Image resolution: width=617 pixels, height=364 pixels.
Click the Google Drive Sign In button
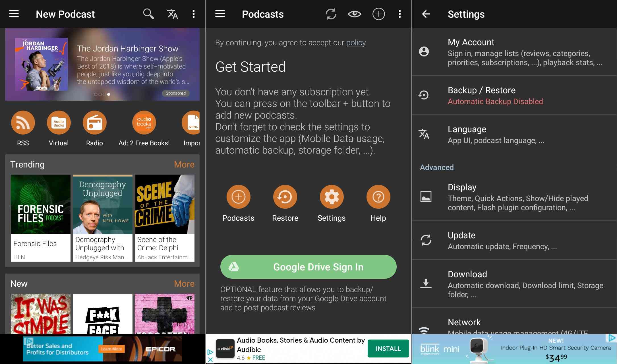click(308, 266)
